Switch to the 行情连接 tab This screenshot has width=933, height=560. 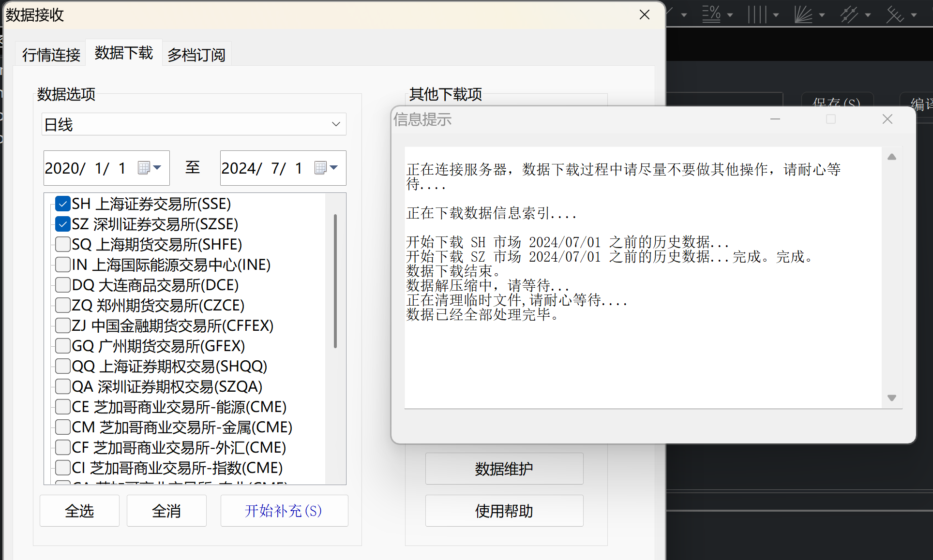point(51,55)
